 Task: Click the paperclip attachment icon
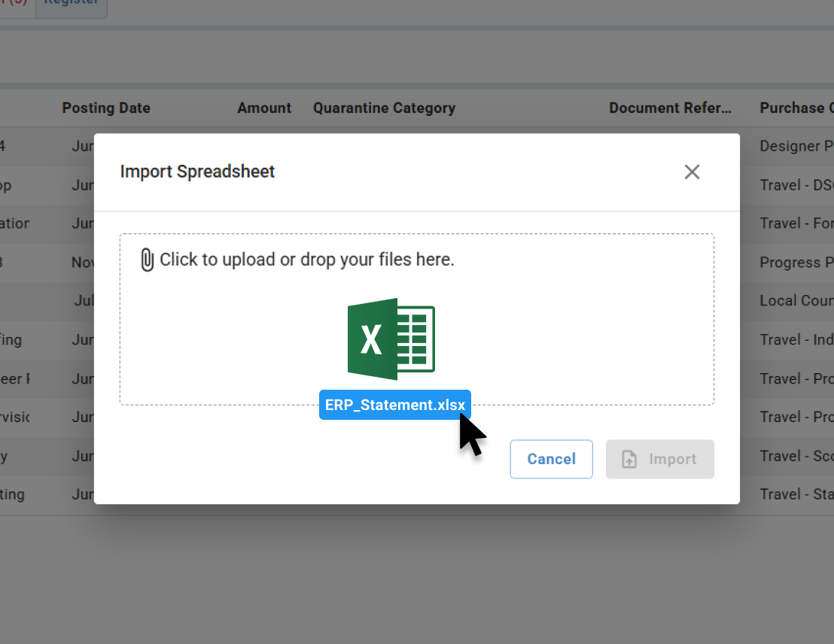pyautogui.click(x=147, y=259)
